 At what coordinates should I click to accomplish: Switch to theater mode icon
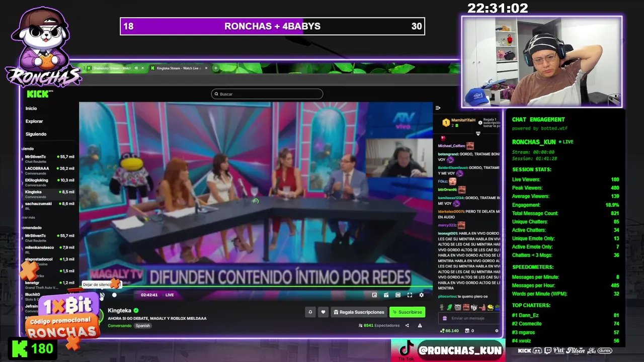pyautogui.click(x=398, y=295)
